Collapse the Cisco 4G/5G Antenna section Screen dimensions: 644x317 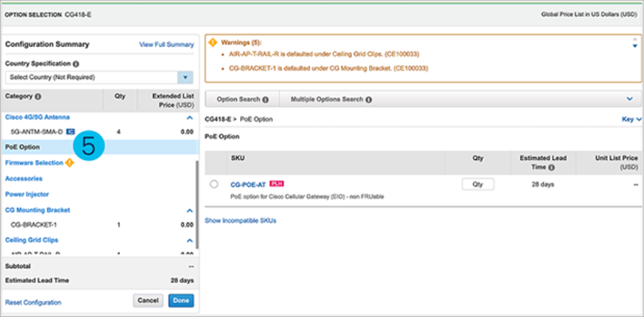(189, 118)
